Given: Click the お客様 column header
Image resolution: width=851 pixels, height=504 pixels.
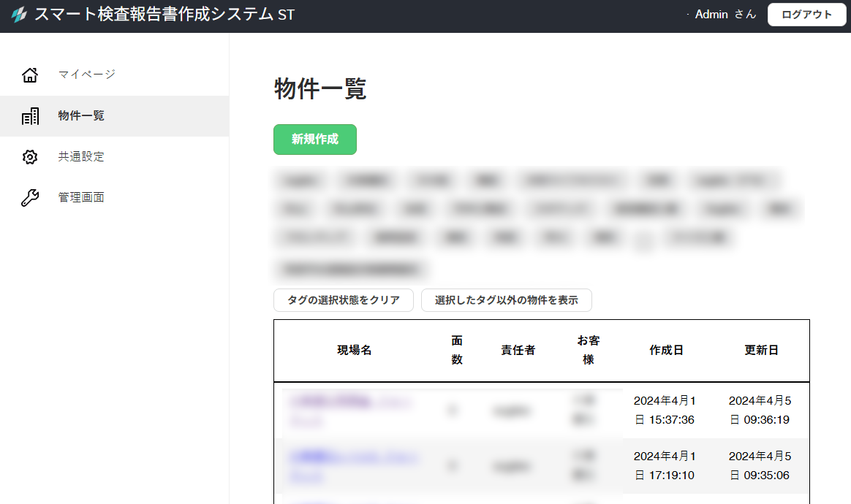Looking at the screenshot, I should (588, 351).
